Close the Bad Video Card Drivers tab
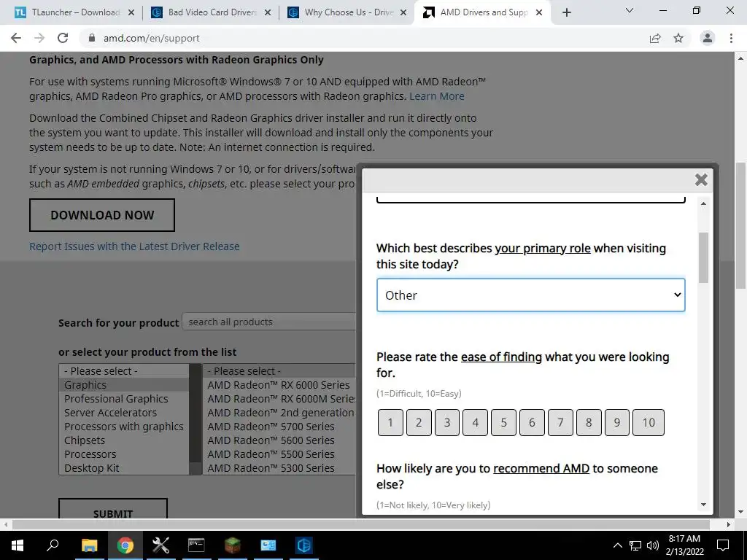747x560 pixels. (268, 12)
